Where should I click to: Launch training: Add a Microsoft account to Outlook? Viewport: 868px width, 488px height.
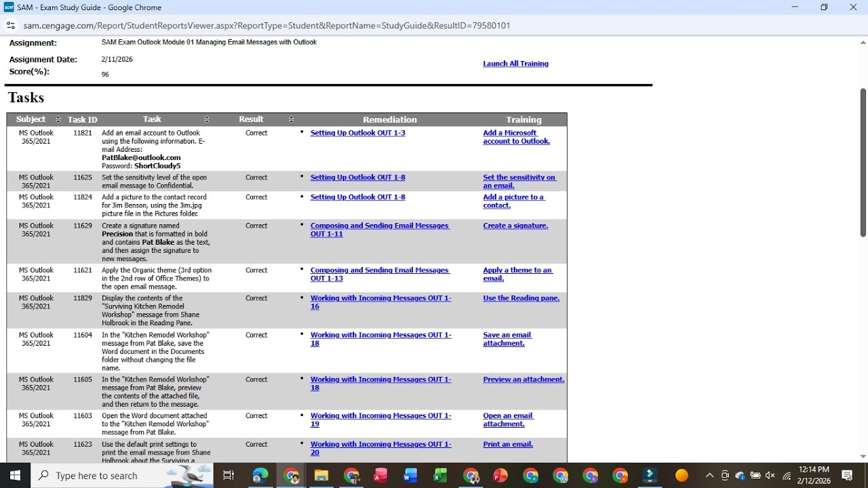(x=516, y=137)
